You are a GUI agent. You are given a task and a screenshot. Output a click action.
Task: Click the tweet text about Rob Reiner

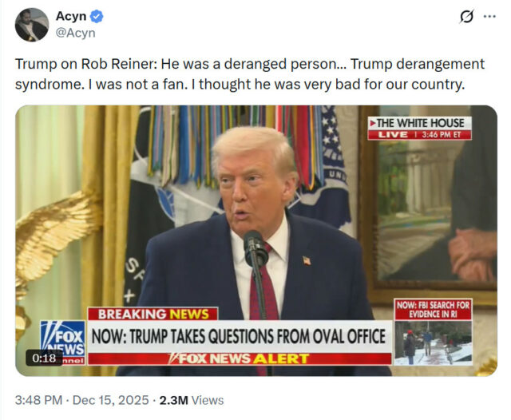(x=250, y=74)
